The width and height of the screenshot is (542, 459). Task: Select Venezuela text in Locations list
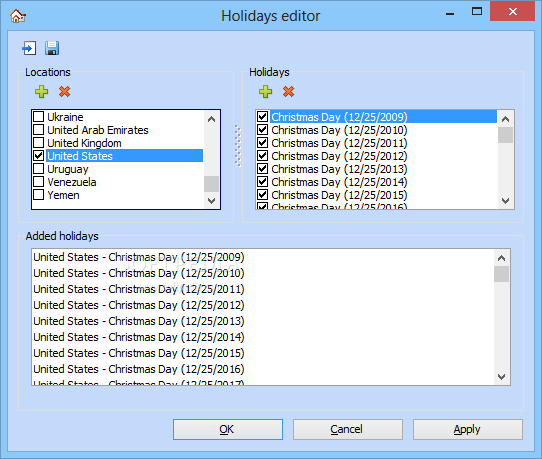coord(72,182)
